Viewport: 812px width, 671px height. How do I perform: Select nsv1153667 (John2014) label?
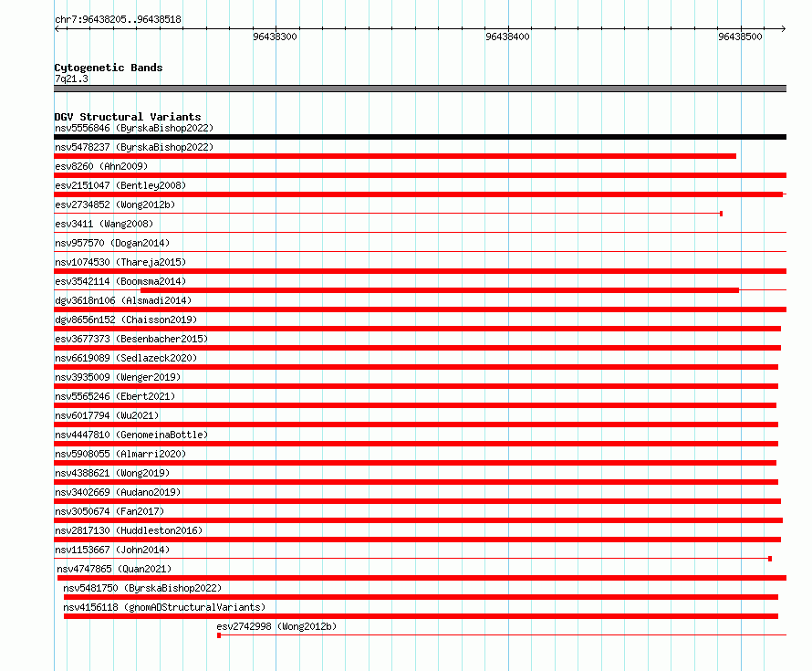click(112, 550)
